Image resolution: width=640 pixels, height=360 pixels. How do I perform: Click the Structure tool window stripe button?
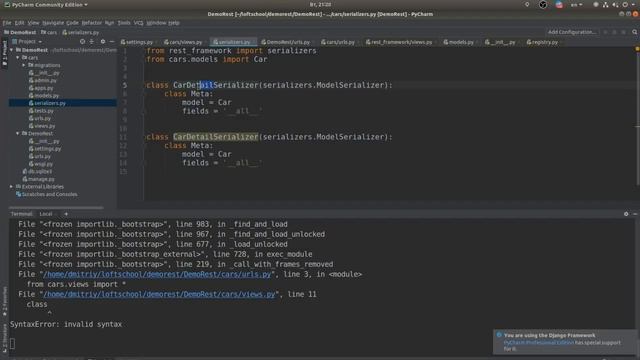[4, 338]
